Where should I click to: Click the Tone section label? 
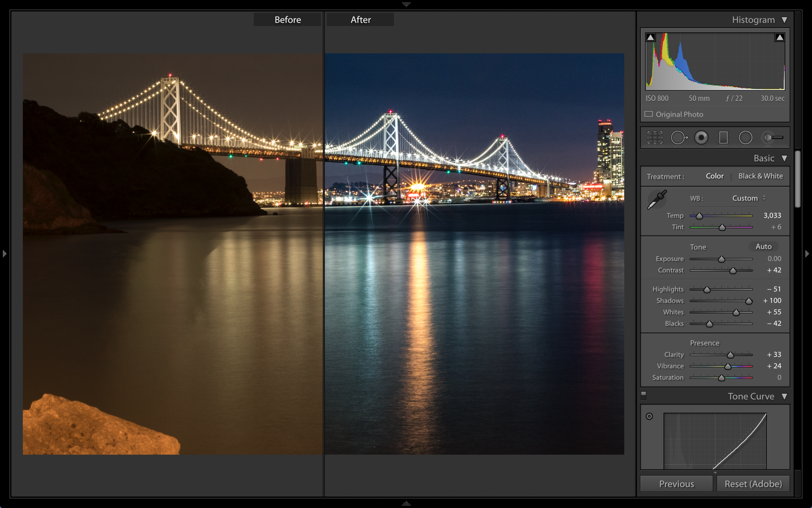698,247
